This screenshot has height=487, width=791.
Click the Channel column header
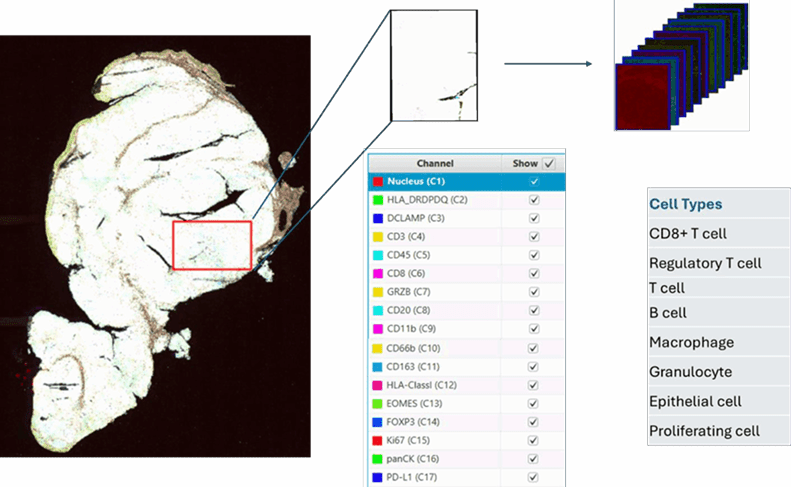(x=435, y=163)
